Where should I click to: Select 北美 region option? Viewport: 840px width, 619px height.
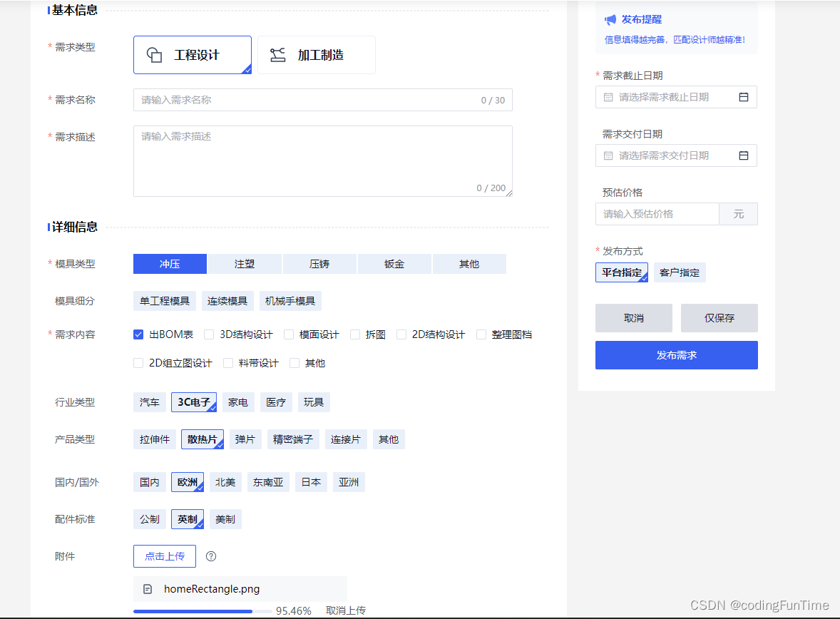pyautogui.click(x=225, y=482)
